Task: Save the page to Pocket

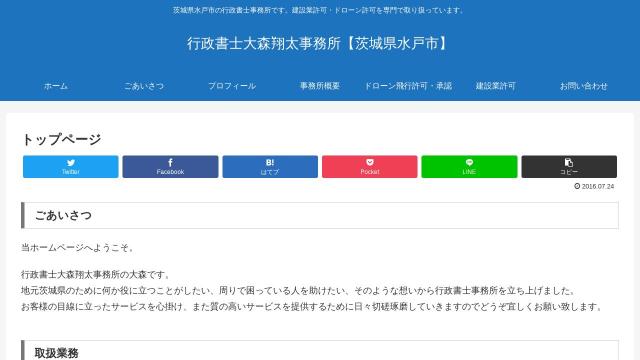Action: coord(370,167)
